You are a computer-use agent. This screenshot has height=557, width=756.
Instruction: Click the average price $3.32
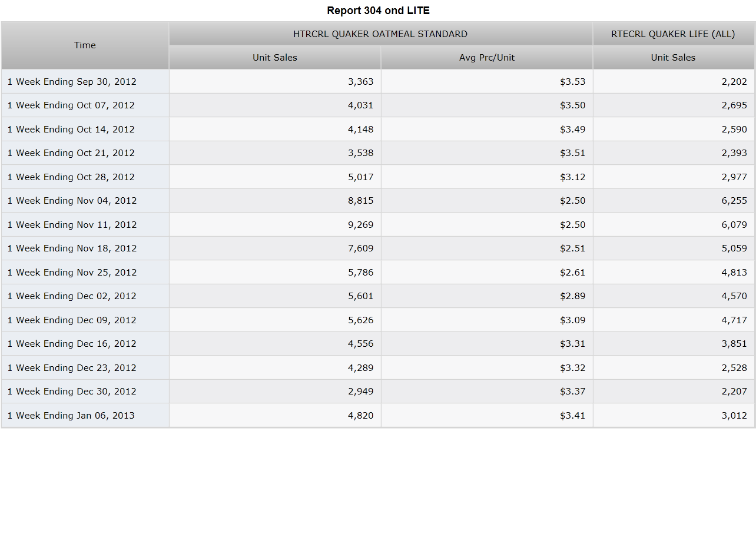tap(573, 368)
